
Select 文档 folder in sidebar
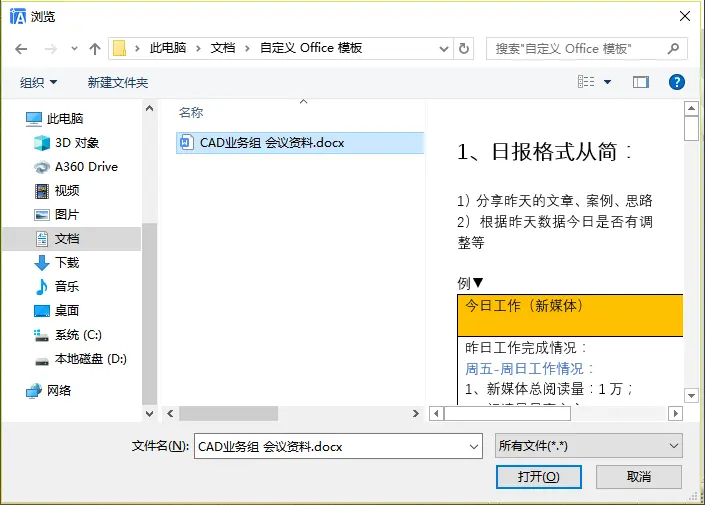tap(72, 238)
